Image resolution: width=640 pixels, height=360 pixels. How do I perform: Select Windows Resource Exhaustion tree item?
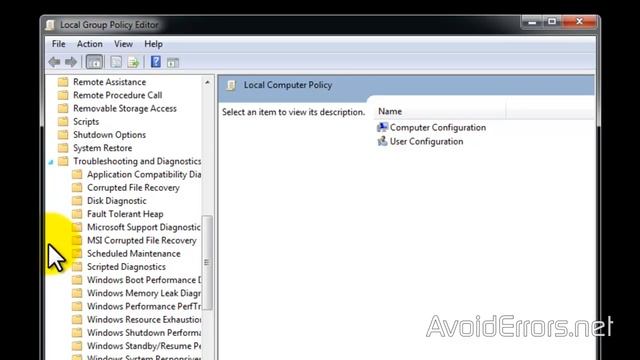[144, 319]
